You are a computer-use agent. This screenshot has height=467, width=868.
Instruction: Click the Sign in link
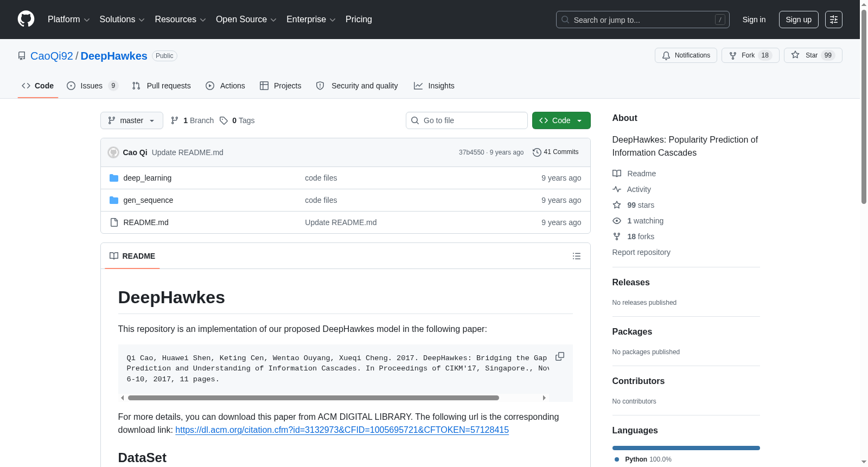(x=754, y=20)
